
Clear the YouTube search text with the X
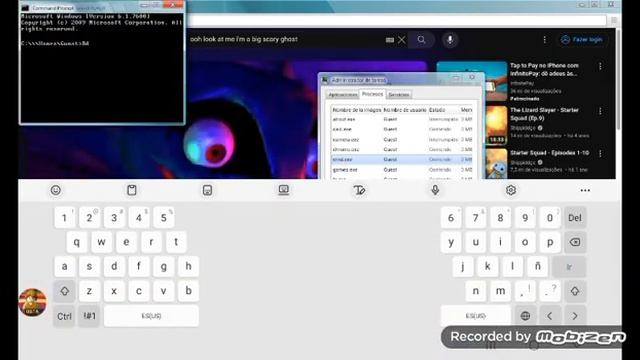pos(402,40)
